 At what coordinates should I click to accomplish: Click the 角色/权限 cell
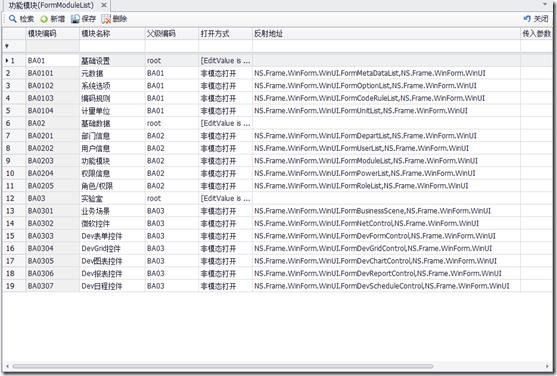pos(112,186)
